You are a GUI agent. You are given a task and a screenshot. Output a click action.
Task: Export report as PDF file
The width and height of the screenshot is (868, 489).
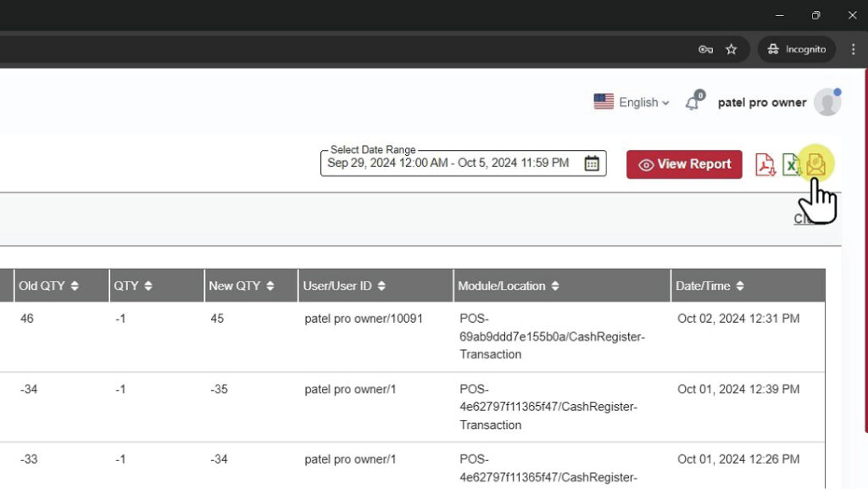(765, 164)
